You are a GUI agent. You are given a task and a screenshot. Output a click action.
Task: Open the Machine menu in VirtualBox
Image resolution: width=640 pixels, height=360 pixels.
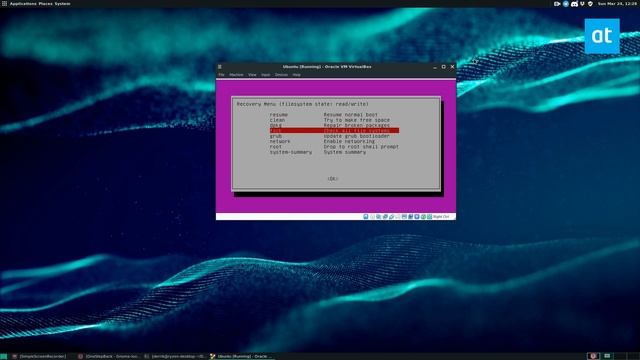(236, 75)
